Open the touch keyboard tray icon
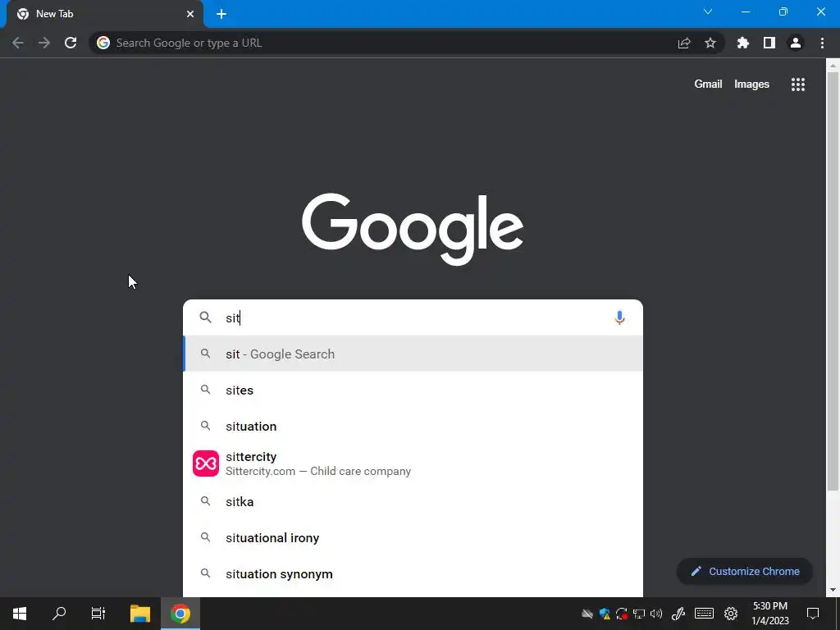The height and width of the screenshot is (630, 840). (704, 614)
